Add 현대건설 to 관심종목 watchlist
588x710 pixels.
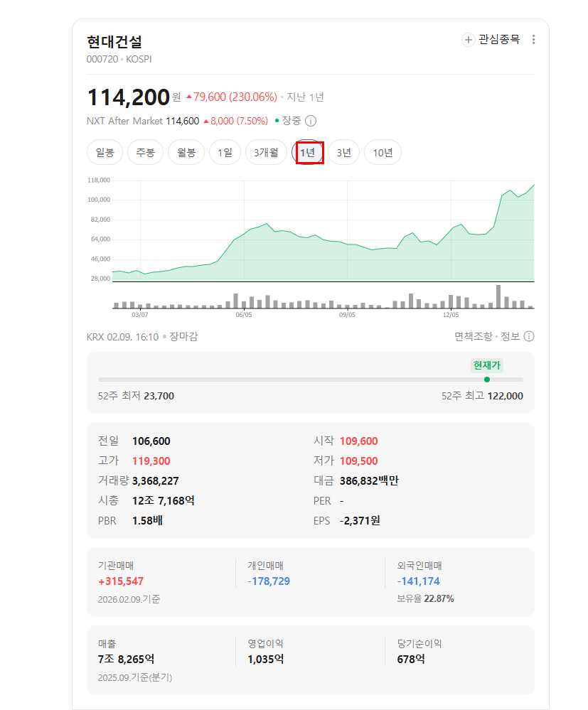coord(491,39)
